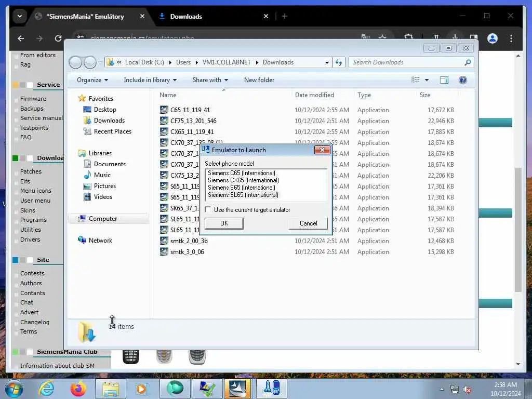The width and height of the screenshot is (532, 399).
Task: Sort files by Size column header
Action: coord(425,95)
